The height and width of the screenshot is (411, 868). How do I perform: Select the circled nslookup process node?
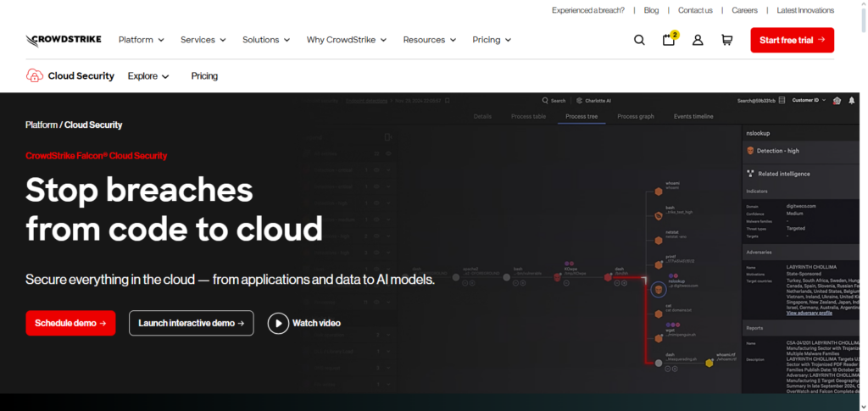tap(658, 289)
